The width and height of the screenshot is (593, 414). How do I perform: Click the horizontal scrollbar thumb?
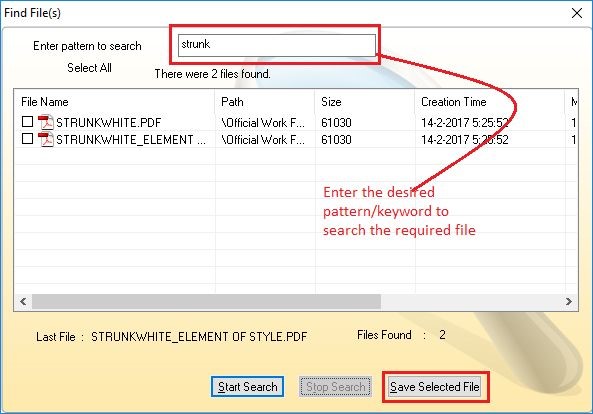pos(206,302)
